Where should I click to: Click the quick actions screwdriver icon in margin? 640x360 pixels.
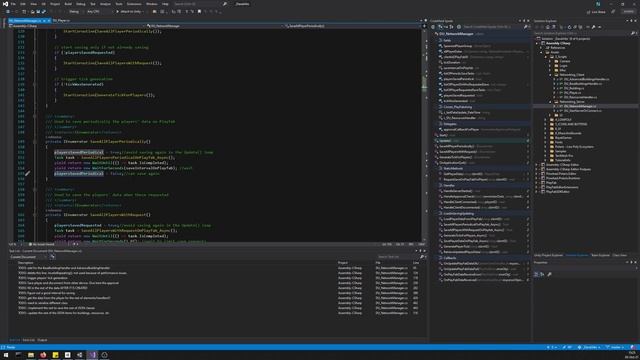click(x=27, y=173)
